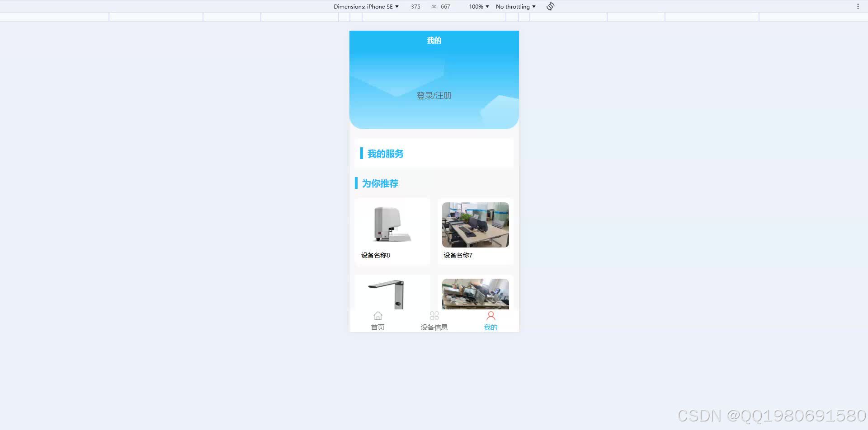Switch to the 首页 tab

(378, 327)
